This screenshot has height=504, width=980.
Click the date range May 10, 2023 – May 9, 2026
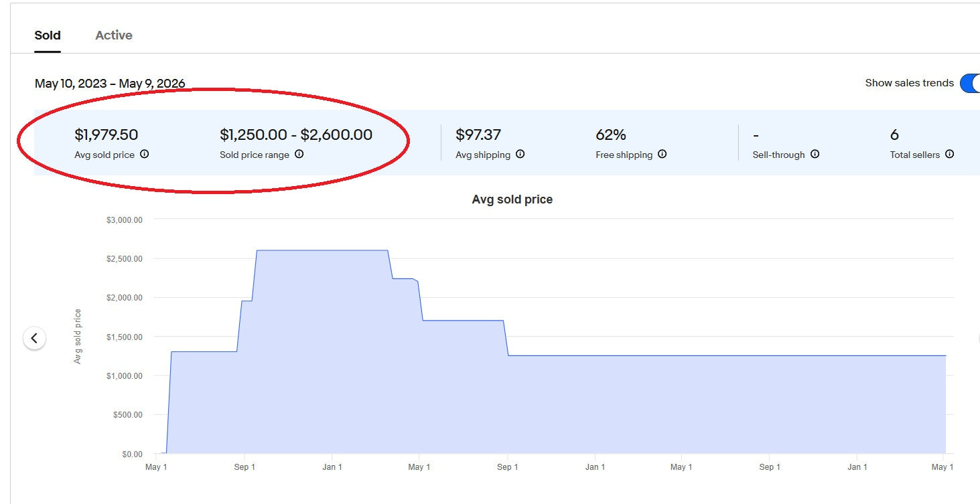[110, 84]
